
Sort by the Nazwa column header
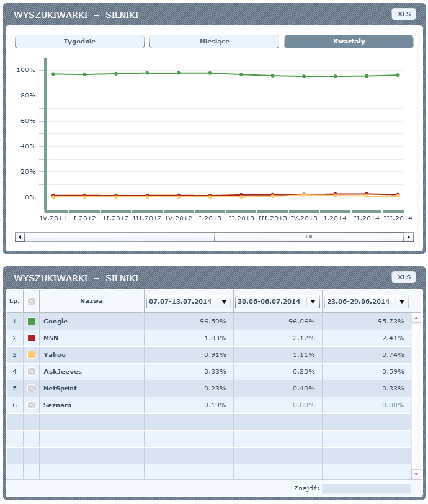92,301
